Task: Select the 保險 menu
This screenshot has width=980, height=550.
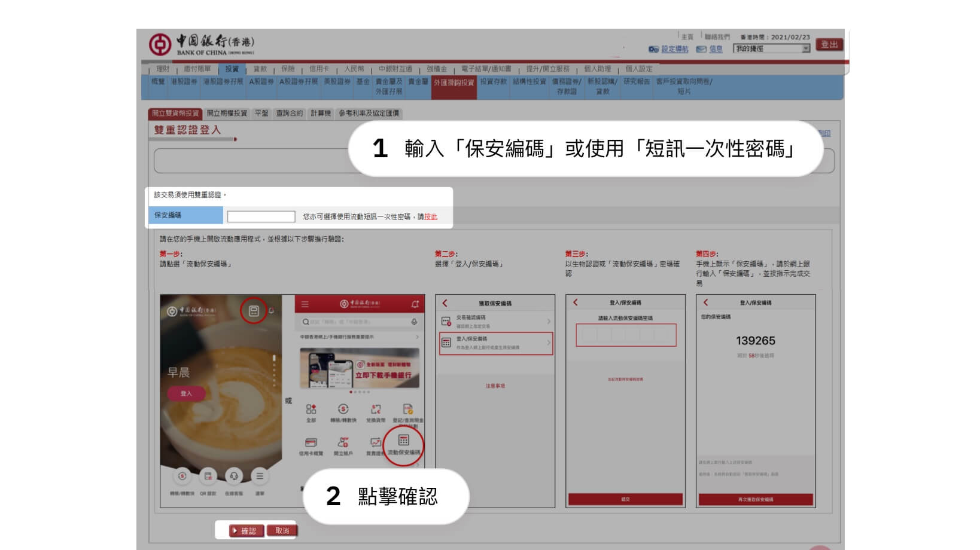Action: tap(288, 69)
